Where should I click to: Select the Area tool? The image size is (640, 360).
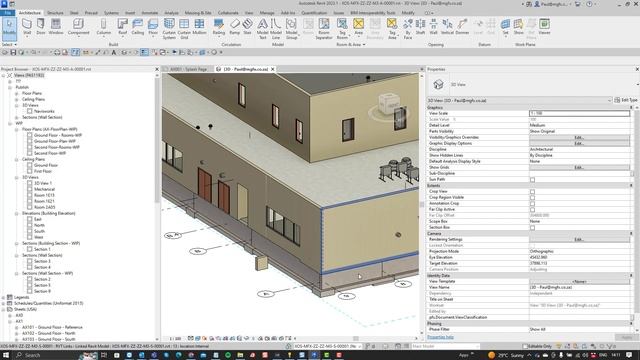click(x=358, y=27)
